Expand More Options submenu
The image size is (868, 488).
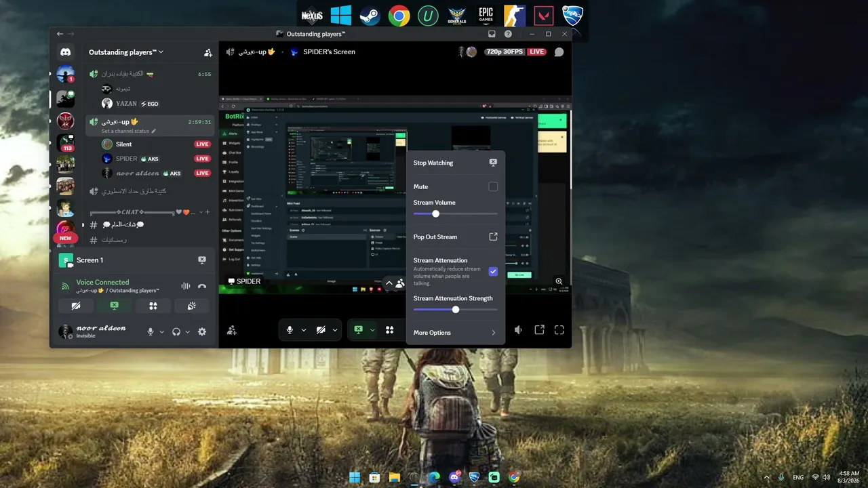456,333
